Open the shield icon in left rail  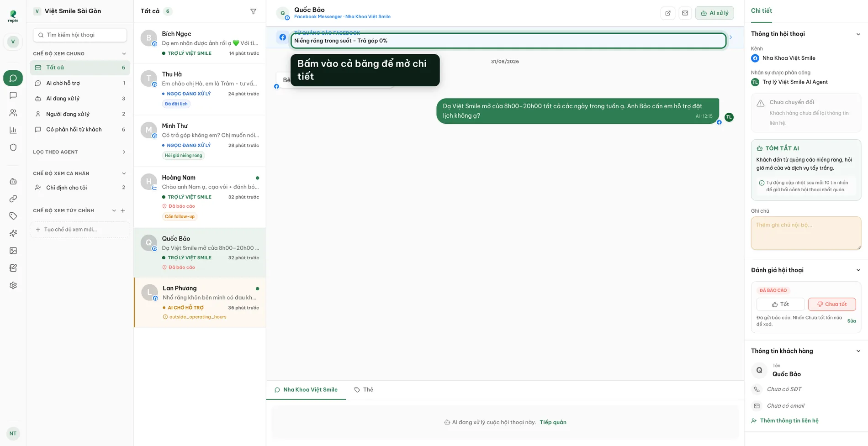[x=13, y=147]
